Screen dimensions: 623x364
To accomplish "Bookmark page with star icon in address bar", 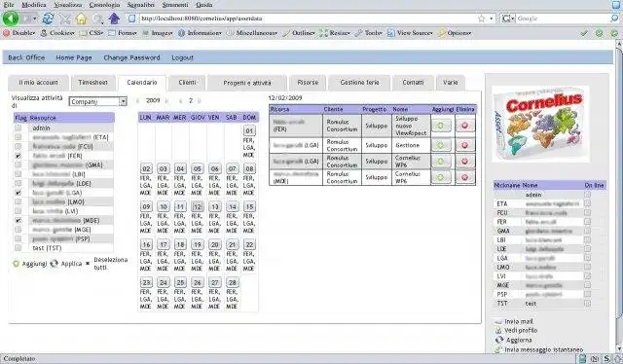I will click(x=482, y=18).
